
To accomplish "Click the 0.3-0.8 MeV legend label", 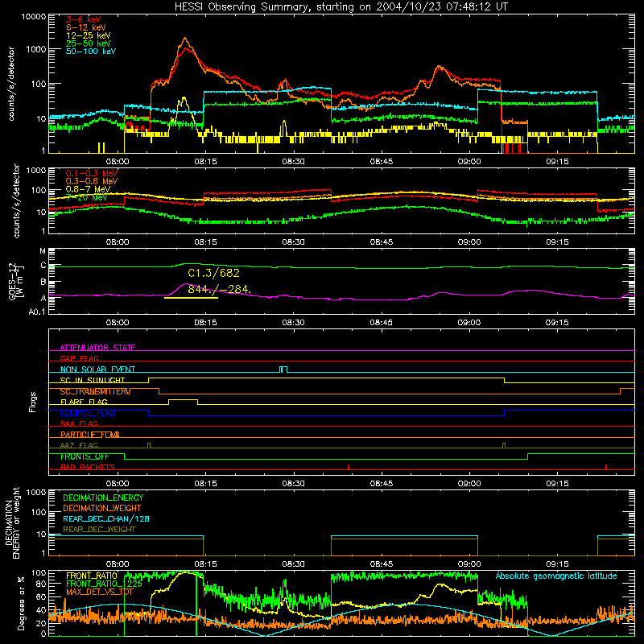I will [x=92, y=181].
